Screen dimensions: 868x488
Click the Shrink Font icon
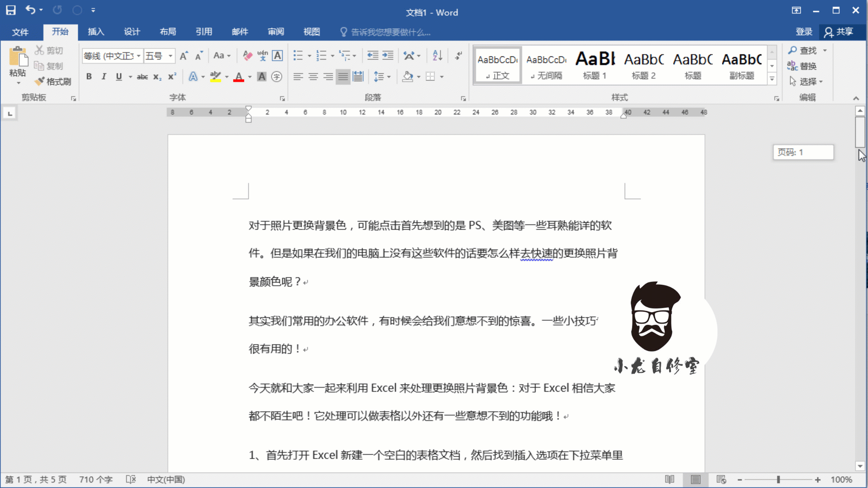[199, 56]
